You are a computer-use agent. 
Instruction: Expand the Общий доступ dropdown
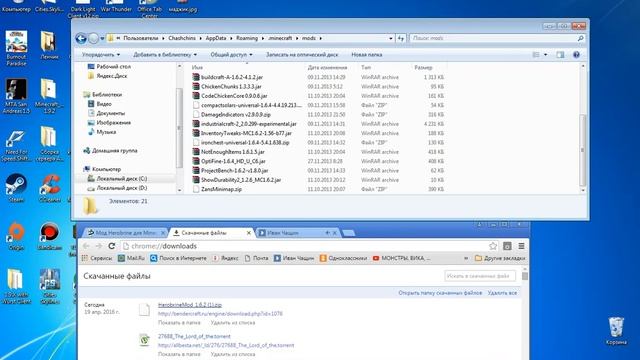click(231, 55)
